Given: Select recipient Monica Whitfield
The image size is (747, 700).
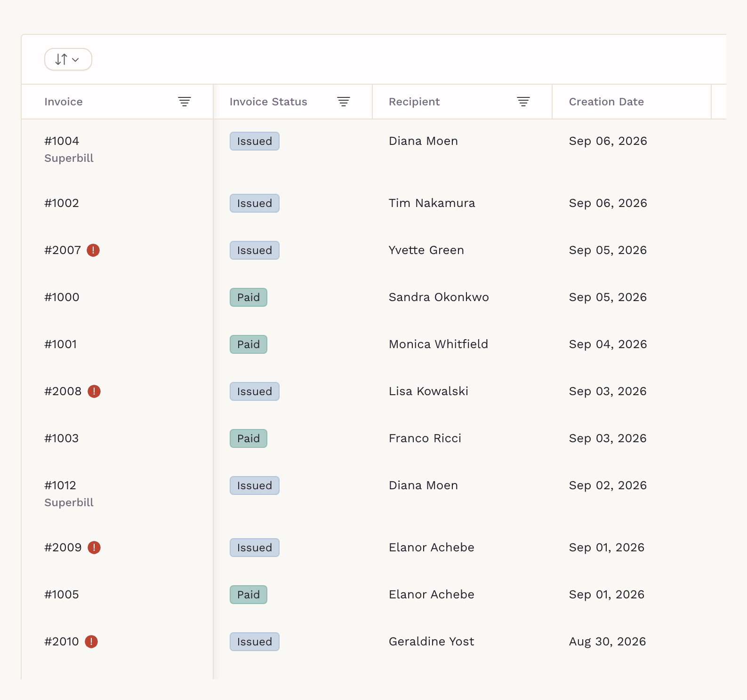Looking at the screenshot, I should [x=438, y=344].
